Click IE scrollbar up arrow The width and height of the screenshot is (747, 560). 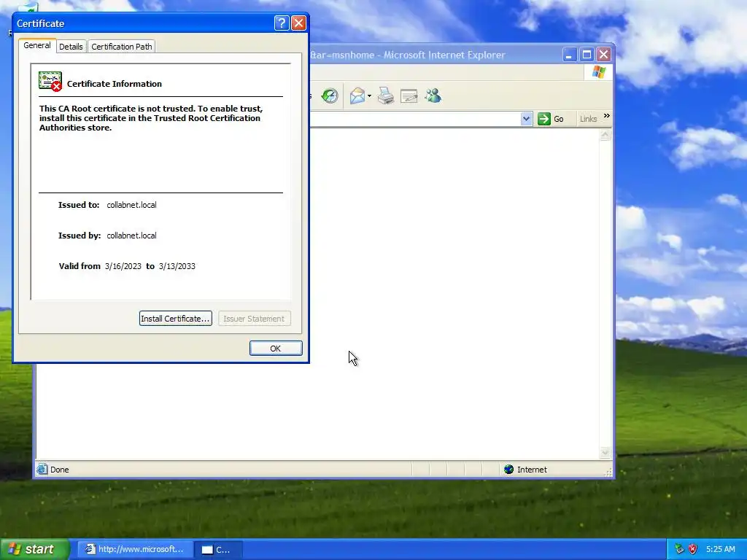click(x=605, y=135)
